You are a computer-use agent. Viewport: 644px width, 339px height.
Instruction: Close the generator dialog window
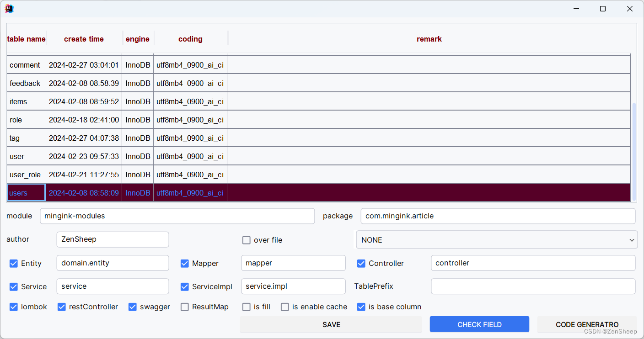[629, 9]
